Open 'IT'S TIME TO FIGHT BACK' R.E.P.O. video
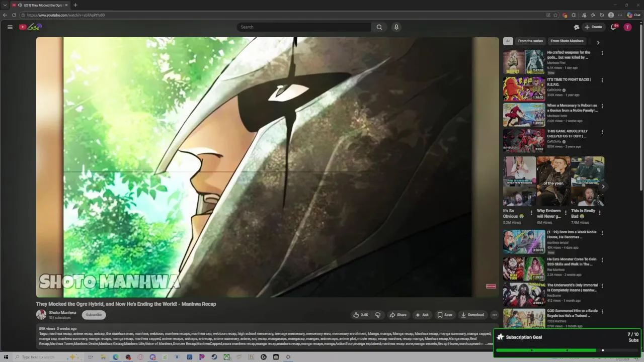The height and width of the screenshot is (362, 644). coord(524,88)
